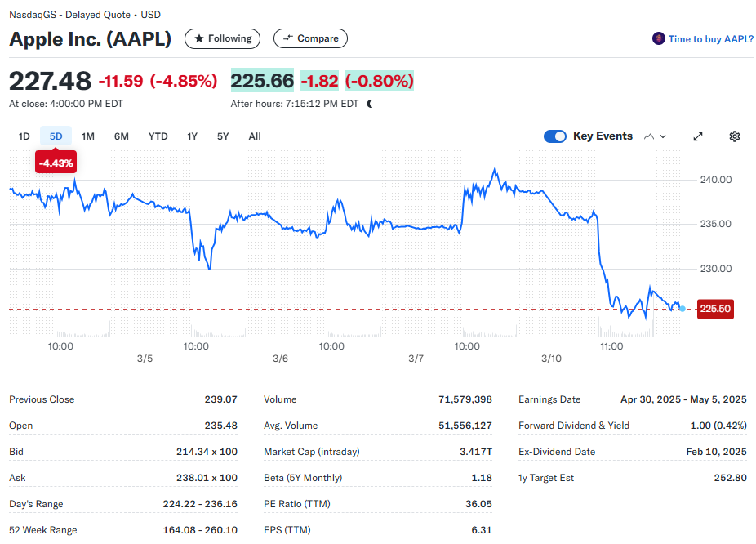Click the after-hours (-0.80%) change

click(x=380, y=81)
